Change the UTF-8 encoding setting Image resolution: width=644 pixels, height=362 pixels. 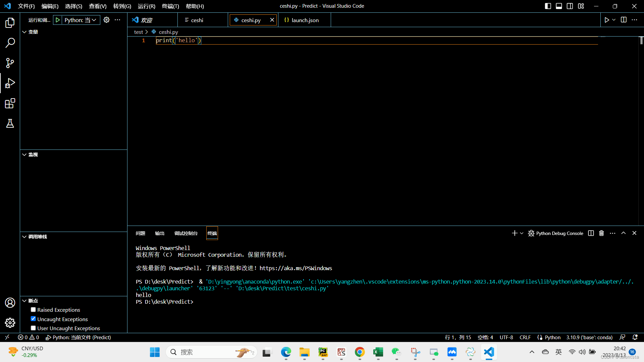tap(506, 337)
